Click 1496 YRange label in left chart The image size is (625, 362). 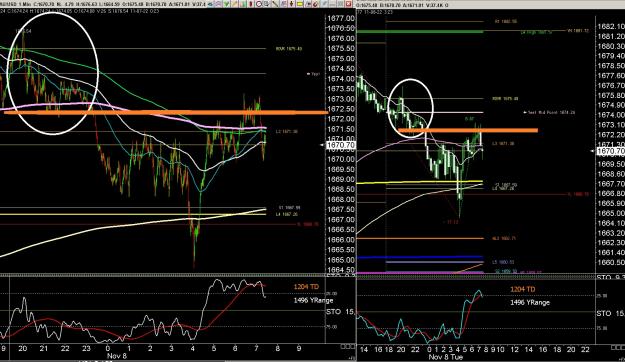pyautogui.click(x=313, y=300)
